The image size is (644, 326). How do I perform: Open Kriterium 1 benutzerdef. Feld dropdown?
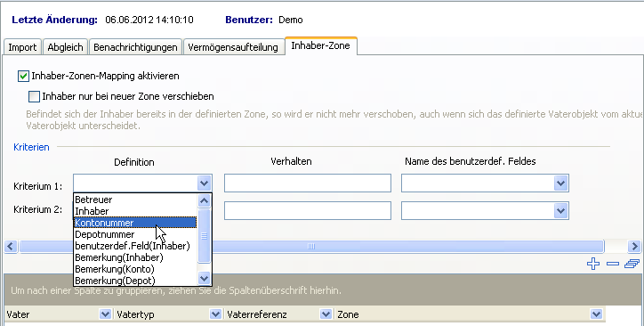click(x=560, y=183)
